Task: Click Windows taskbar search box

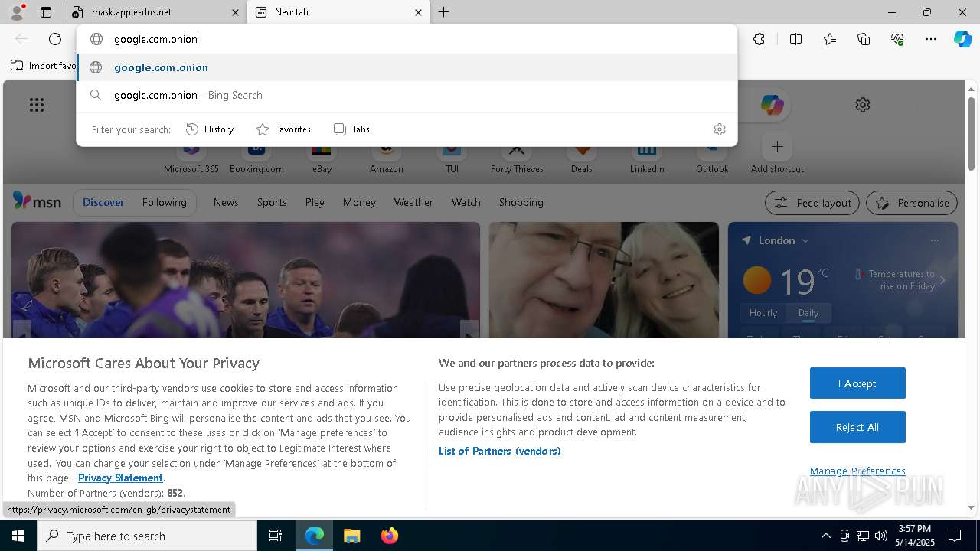Action: tap(147, 536)
